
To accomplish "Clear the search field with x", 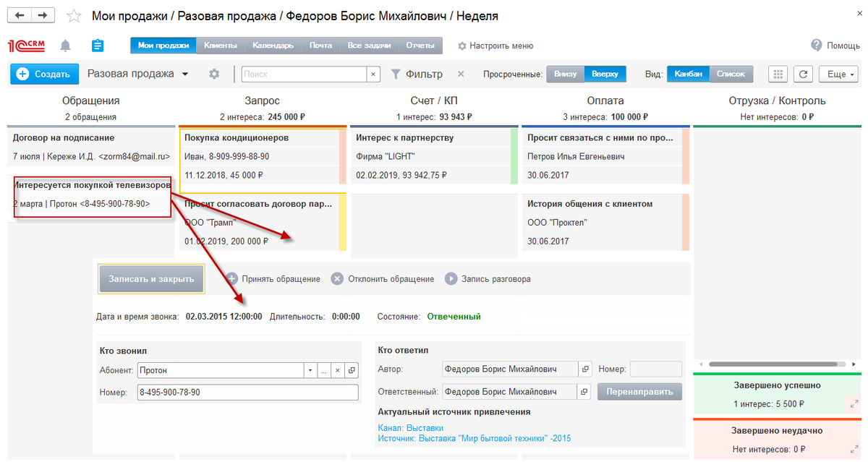I will pyautogui.click(x=373, y=74).
